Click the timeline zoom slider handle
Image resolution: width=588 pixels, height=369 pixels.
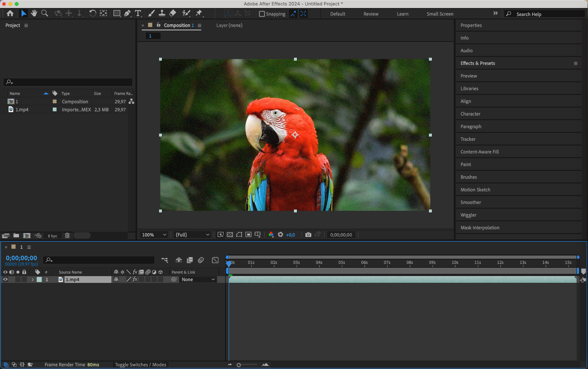(x=239, y=365)
